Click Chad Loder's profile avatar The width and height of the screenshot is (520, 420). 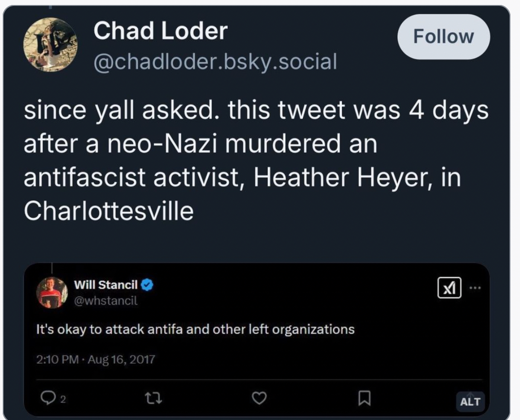50,45
